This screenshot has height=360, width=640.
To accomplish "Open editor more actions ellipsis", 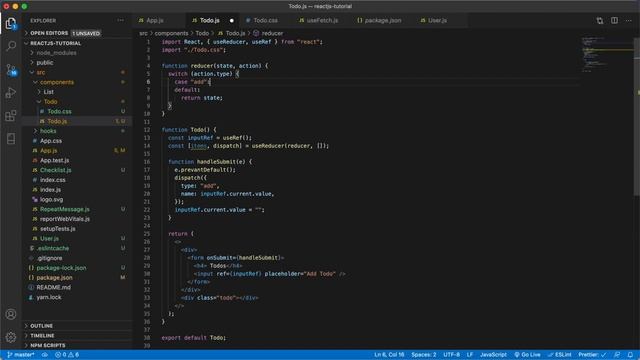I will tap(629, 20).
